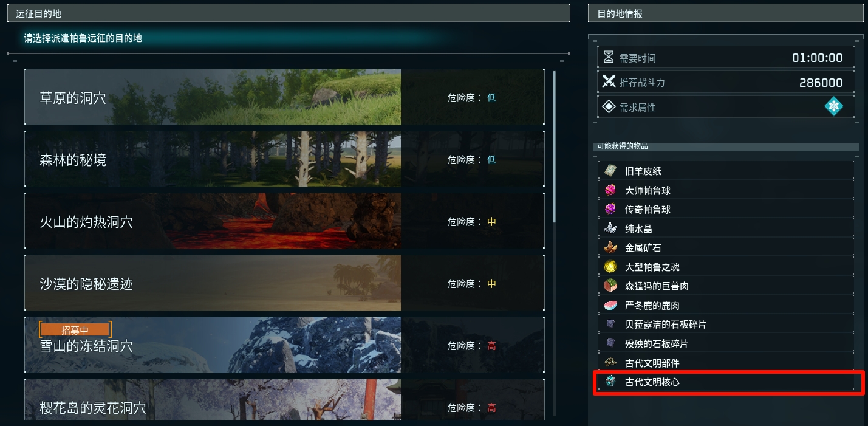Select the 森林的秘境 destination
868x426 pixels.
coord(284,159)
